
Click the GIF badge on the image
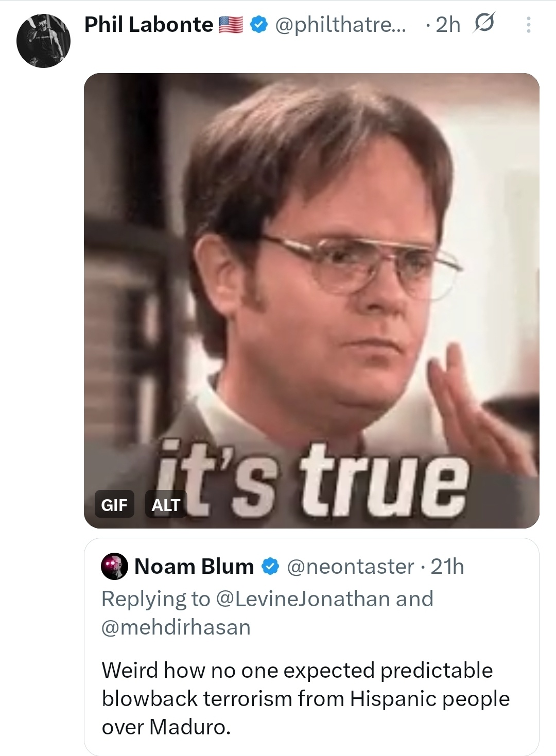[114, 505]
